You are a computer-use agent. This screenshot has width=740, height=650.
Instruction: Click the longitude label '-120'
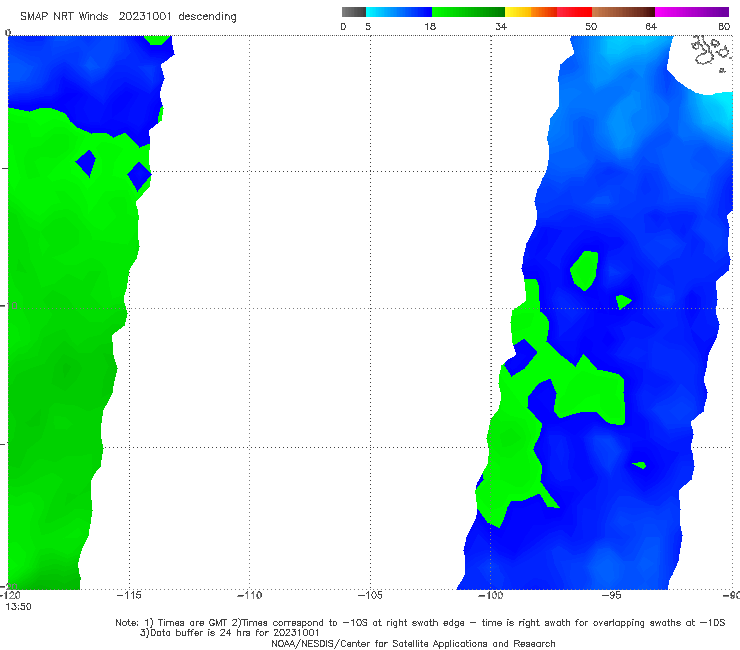pyautogui.click(x=10, y=596)
